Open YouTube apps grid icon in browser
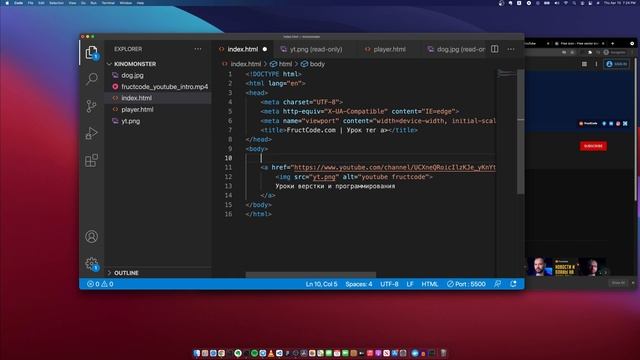 pyautogui.click(x=584, y=64)
